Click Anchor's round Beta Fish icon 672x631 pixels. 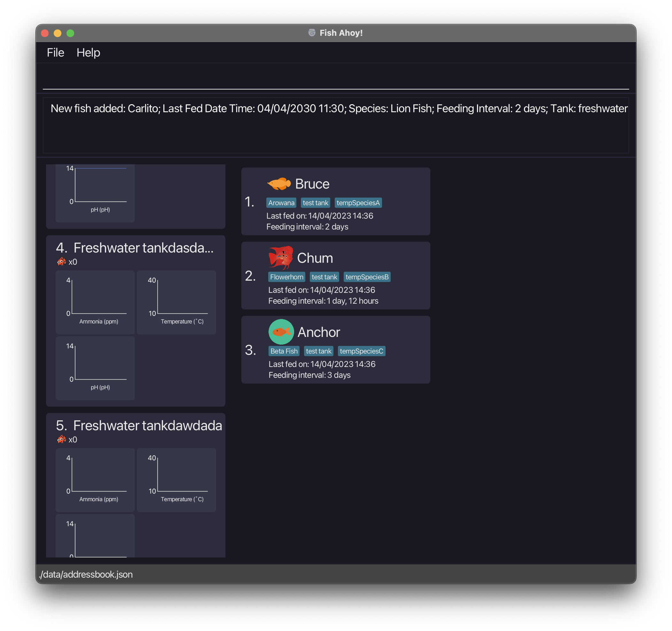click(x=281, y=331)
